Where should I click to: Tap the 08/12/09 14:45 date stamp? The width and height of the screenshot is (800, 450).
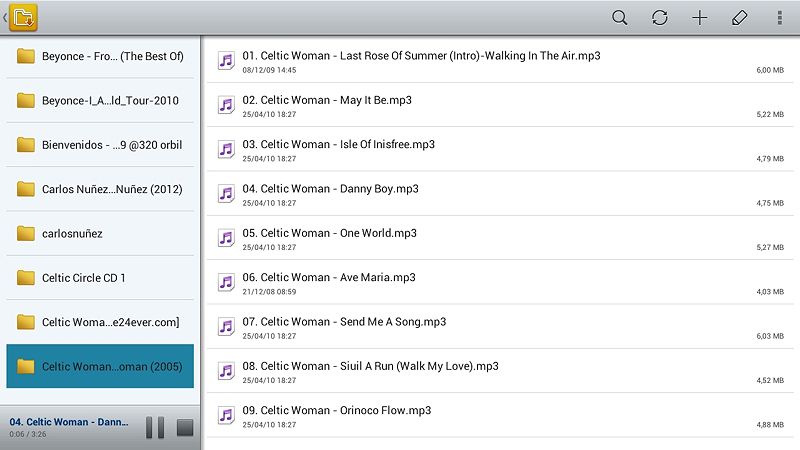coord(269,70)
